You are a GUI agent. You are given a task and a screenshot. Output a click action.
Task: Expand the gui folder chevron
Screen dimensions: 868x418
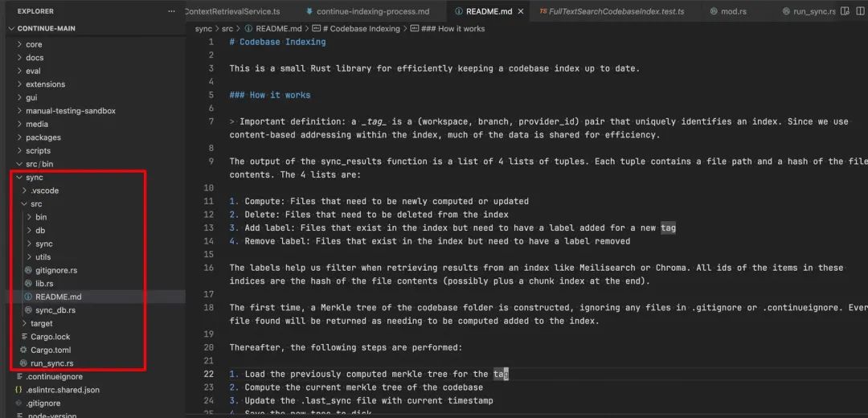point(19,97)
